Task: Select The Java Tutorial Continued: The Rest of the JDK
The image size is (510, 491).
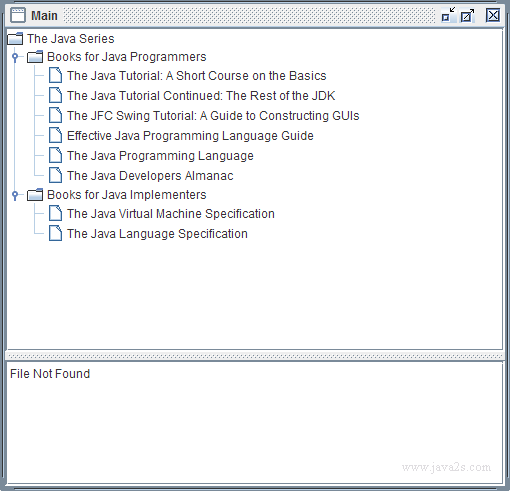Action: point(201,96)
